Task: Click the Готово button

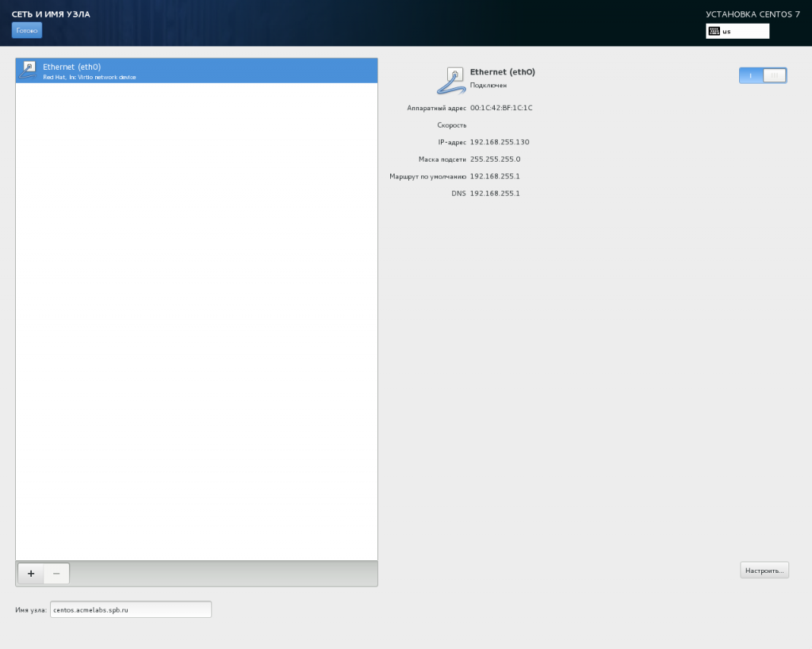Action: (x=27, y=30)
